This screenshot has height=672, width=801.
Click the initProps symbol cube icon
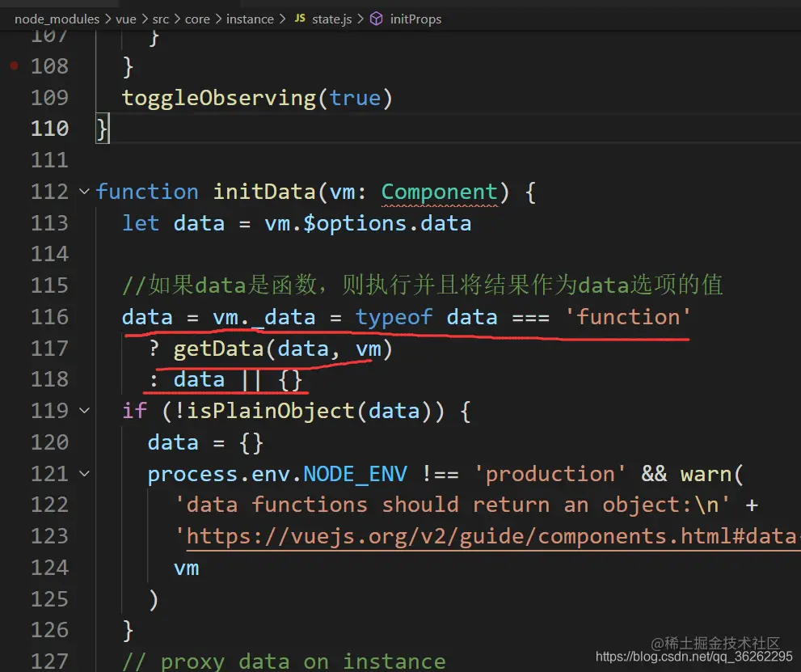(376, 19)
